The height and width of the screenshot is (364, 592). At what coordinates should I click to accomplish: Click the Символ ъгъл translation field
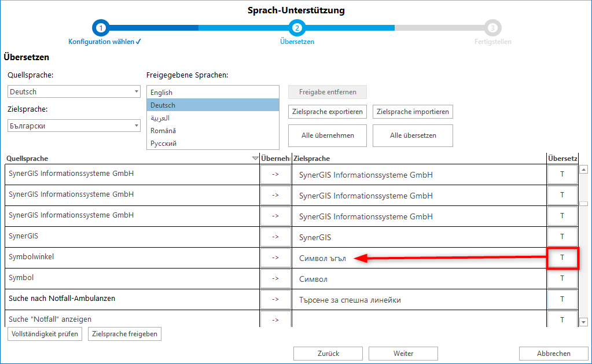coord(417,258)
